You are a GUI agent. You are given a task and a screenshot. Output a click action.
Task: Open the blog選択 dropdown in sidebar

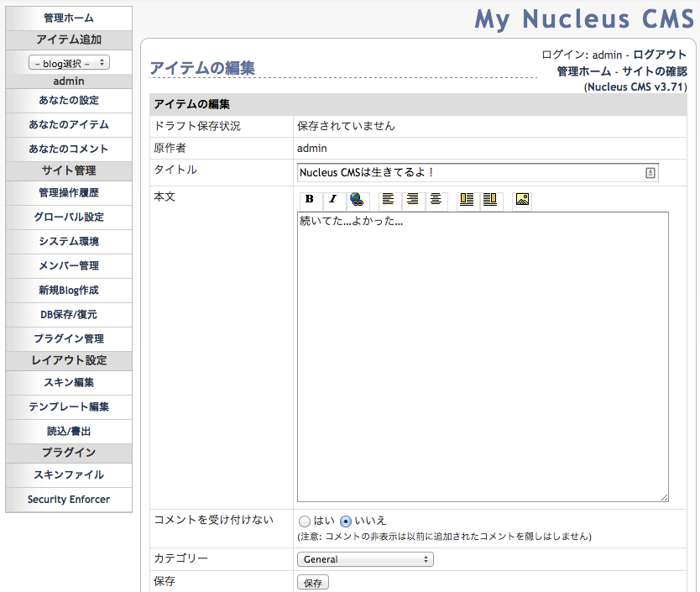point(69,63)
